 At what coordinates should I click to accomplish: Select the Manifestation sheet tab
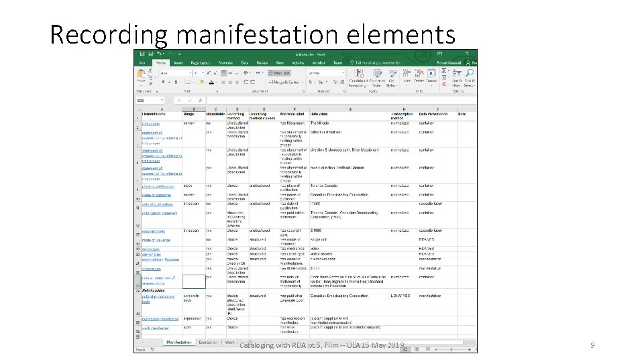[178, 343]
